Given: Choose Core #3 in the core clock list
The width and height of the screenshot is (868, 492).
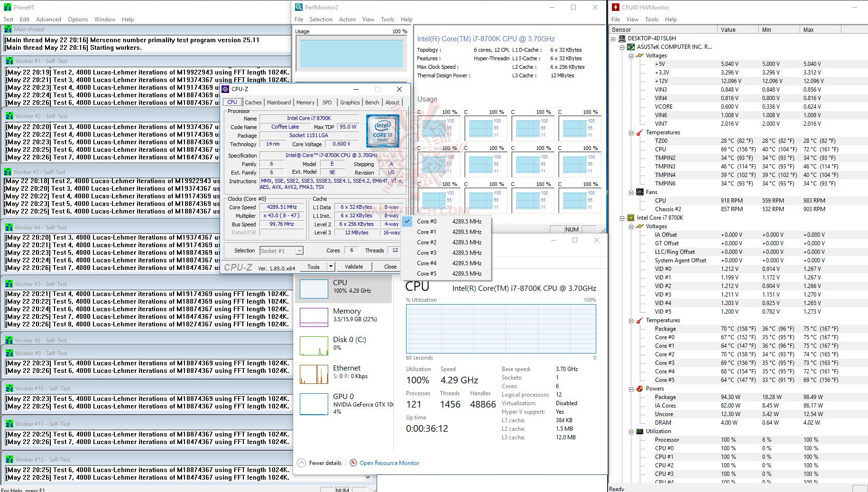Looking at the screenshot, I should click(x=446, y=253).
